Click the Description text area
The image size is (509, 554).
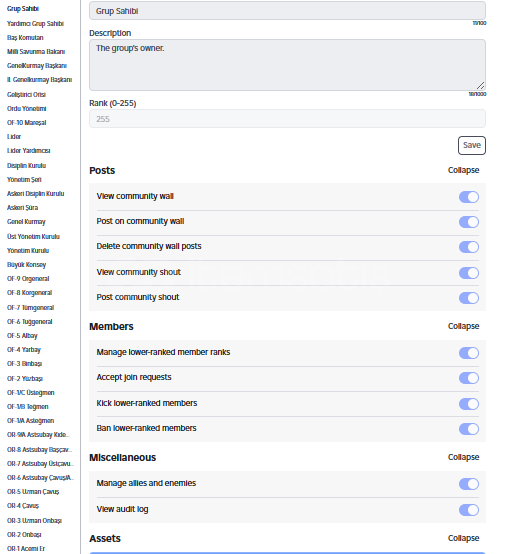pyautogui.click(x=287, y=65)
